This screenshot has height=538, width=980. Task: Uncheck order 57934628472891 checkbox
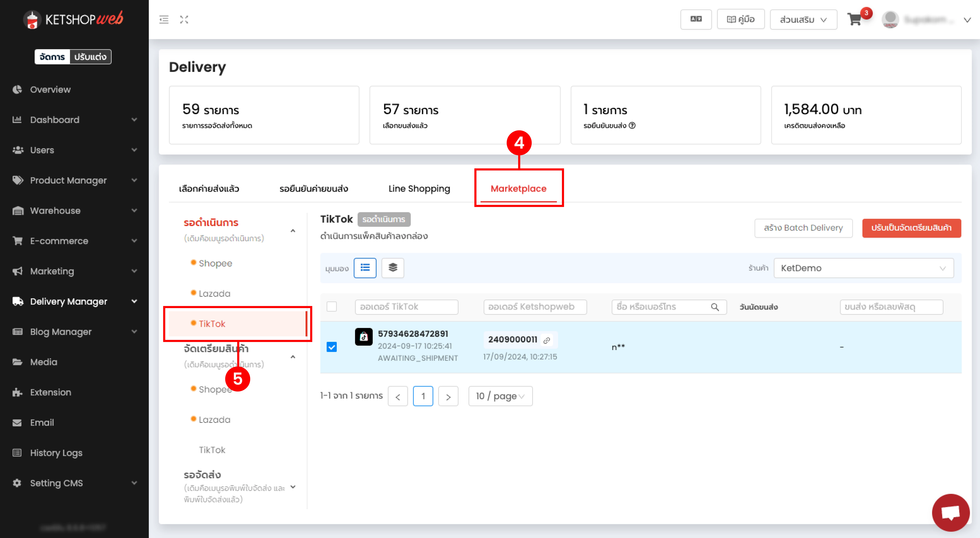pyautogui.click(x=332, y=347)
